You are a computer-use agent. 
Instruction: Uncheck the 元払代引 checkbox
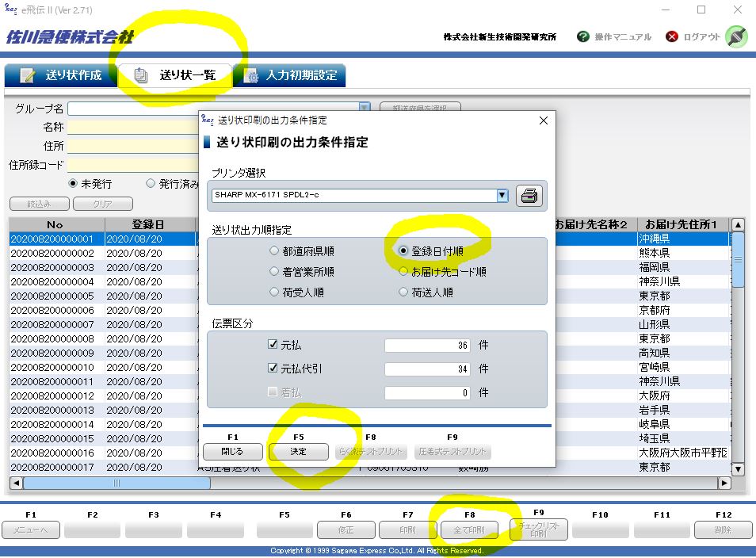(x=273, y=369)
